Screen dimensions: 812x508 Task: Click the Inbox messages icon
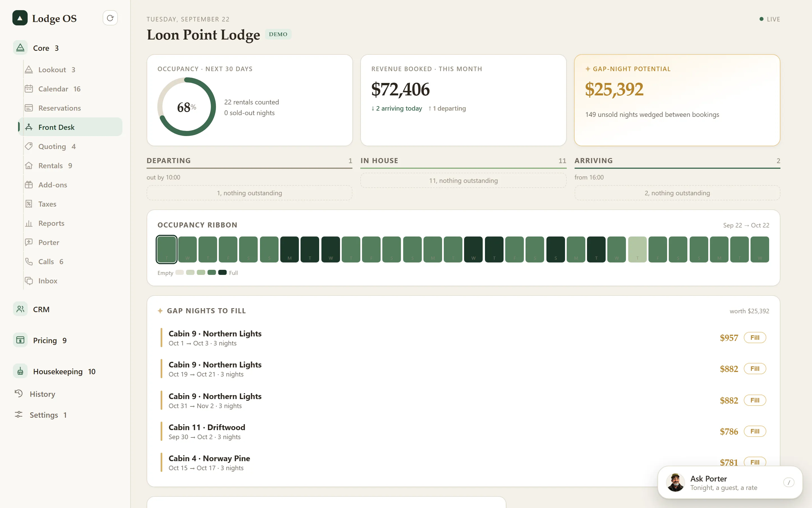[x=29, y=281]
